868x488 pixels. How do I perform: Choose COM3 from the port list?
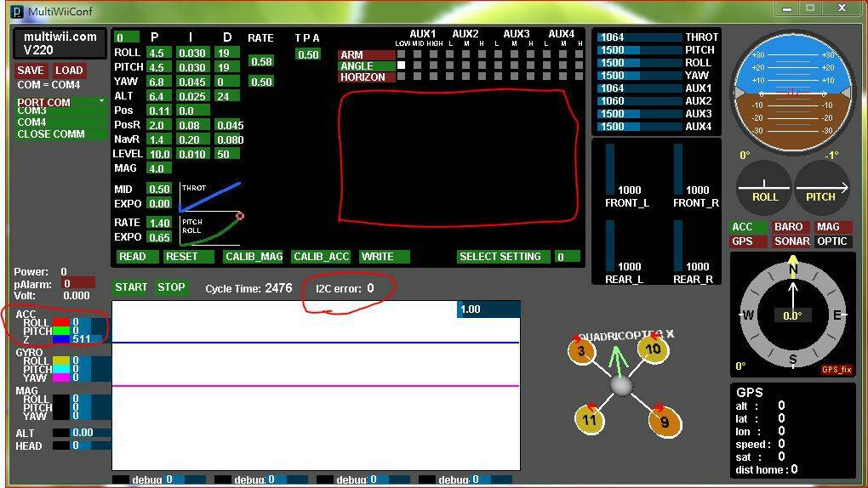pos(32,111)
